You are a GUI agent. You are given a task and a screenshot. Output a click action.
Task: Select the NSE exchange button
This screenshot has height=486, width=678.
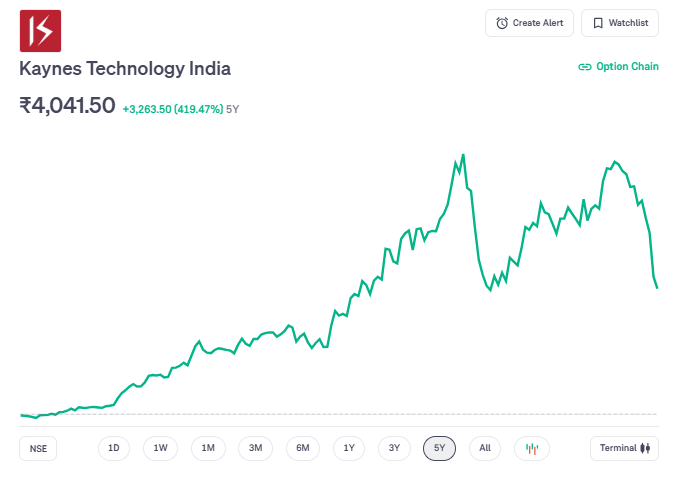[38, 449]
